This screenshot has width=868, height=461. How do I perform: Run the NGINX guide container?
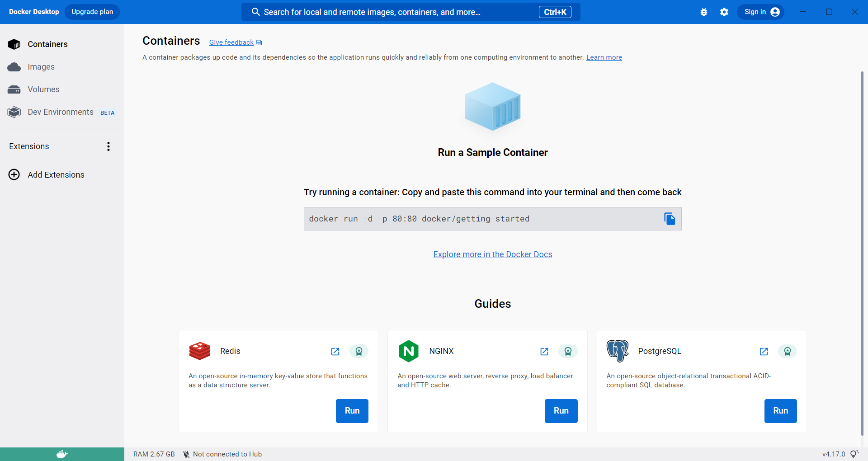561,411
